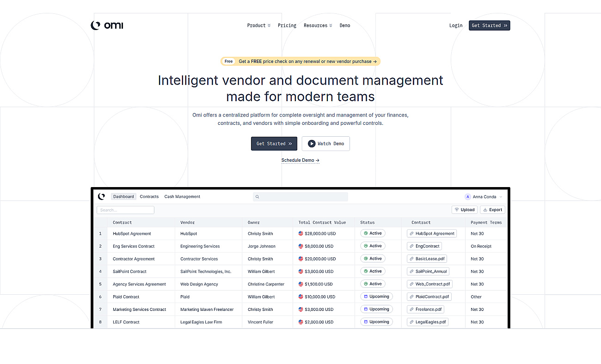Open the SailPoint_Annual attachment
This screenshot has width=601, height=364.
[x=428, y=272]
